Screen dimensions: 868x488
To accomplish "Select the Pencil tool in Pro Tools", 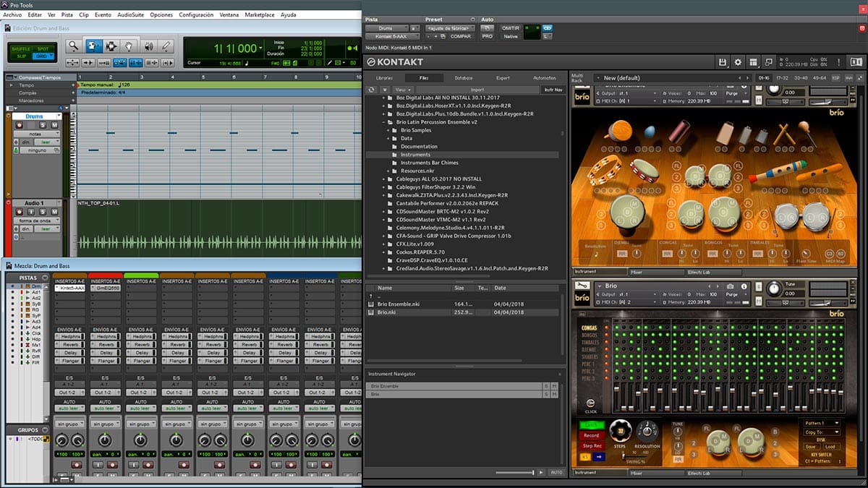I will tap(167, 46).
